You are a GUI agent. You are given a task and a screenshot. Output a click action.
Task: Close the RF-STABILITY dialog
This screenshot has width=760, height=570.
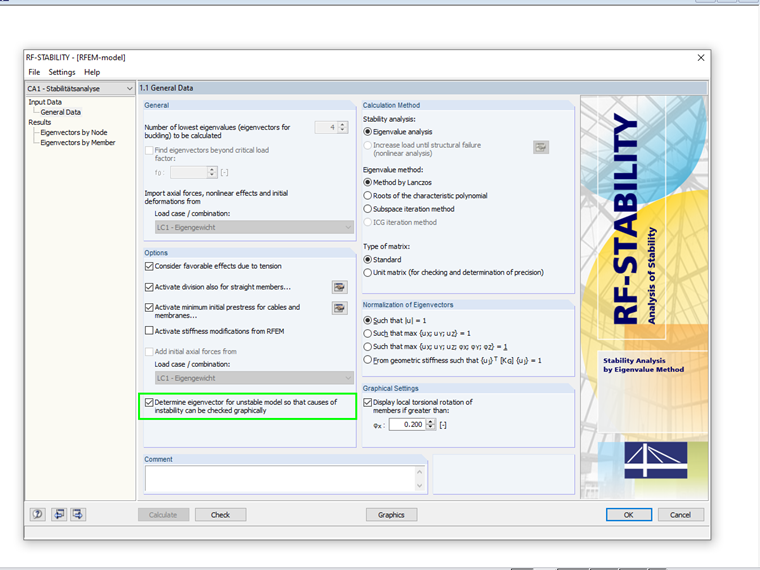[701, 58]
